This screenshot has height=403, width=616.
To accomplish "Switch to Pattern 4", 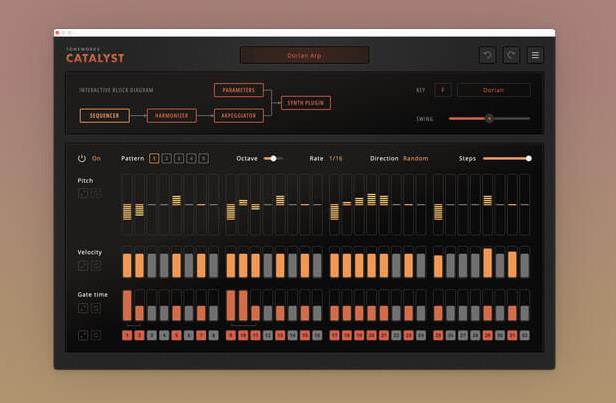I will [x=191, y=158].
